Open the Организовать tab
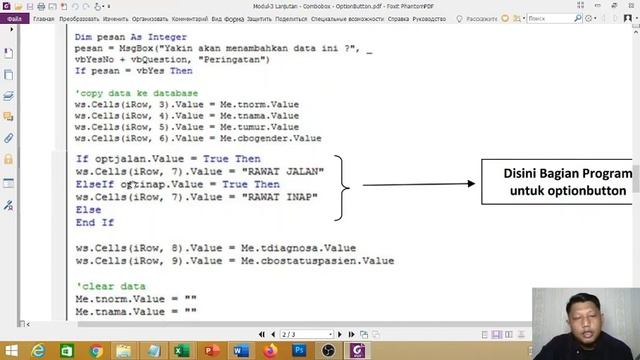Screen dimensions: 640x360 pyautogui.click(x=150, y=19)
